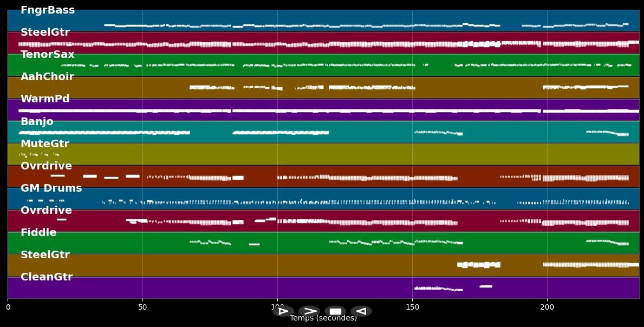The width and height of the screenshot is (644, 327).
Task: Click the short isolated note in CleanGtr track
Action: click(486, 286)
